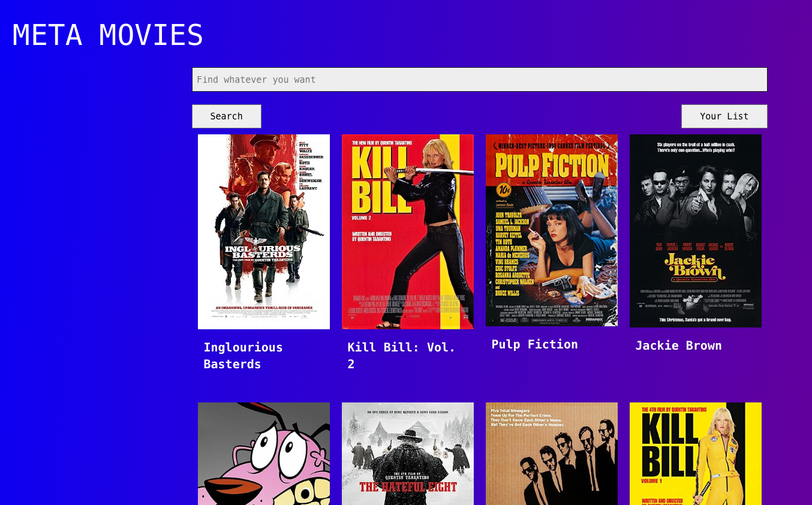Click the 'Pulp Fiction' title text
The width and height of the screenshot is (812, 505).
point(534,344)
